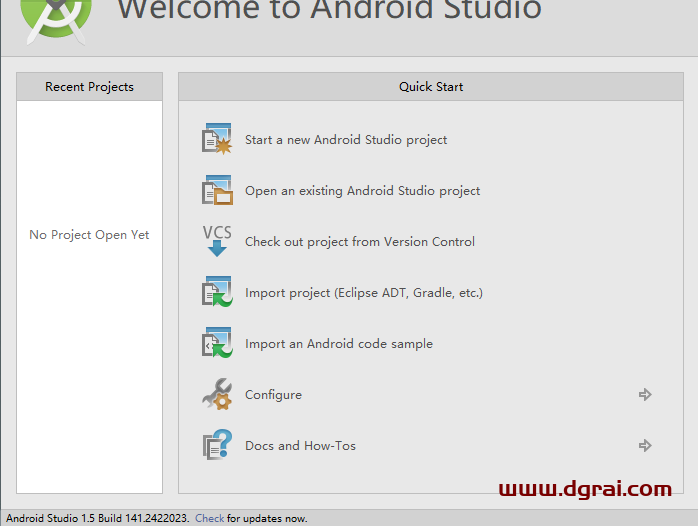Click the Android Studio 1.5 Build version text
Screen dimensions: 698x526
pyautogui.click(x=97, y=518)
